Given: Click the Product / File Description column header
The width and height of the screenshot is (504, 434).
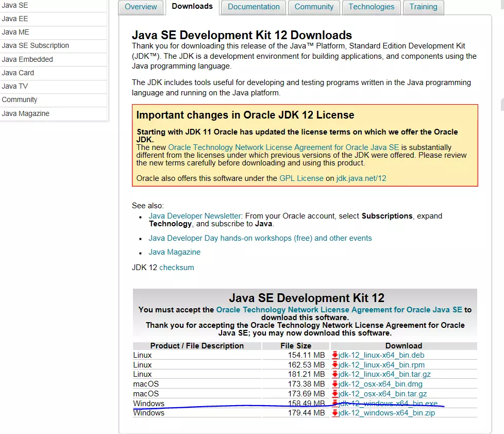Looking at the screenshot, I should (x=197, y=345).
